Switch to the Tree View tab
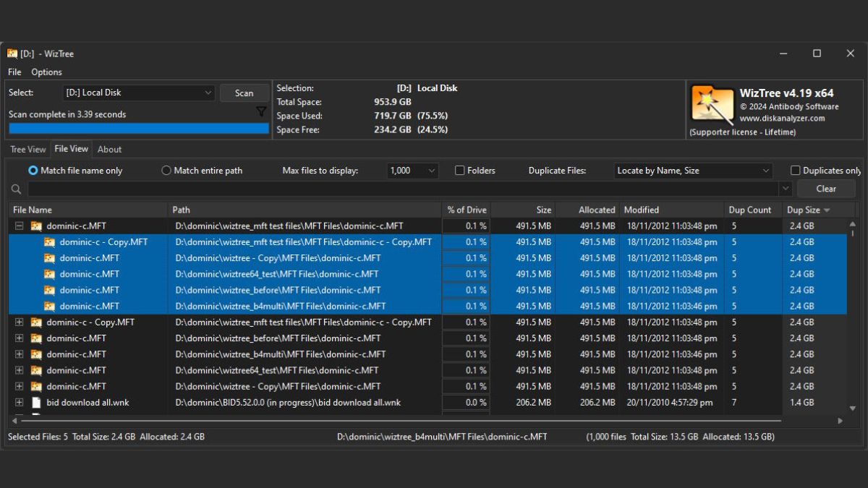Screen dimensions: 868x488 coord(28,150)
